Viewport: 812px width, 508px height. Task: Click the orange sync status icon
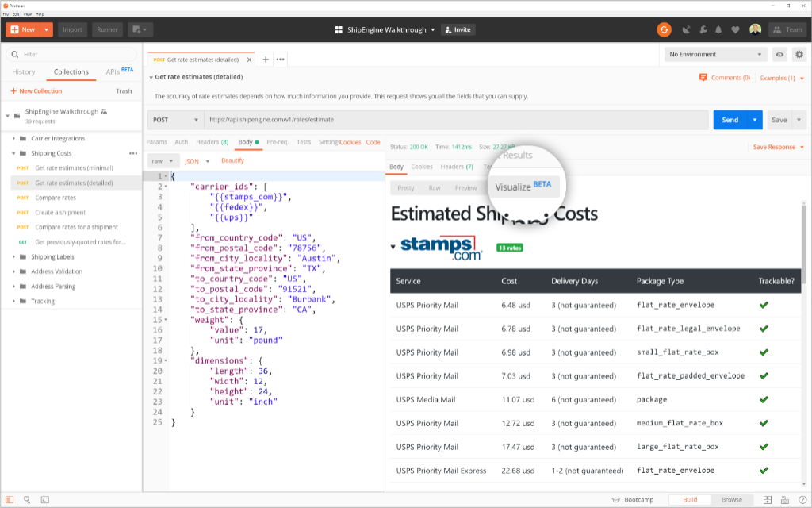[664, 29]
